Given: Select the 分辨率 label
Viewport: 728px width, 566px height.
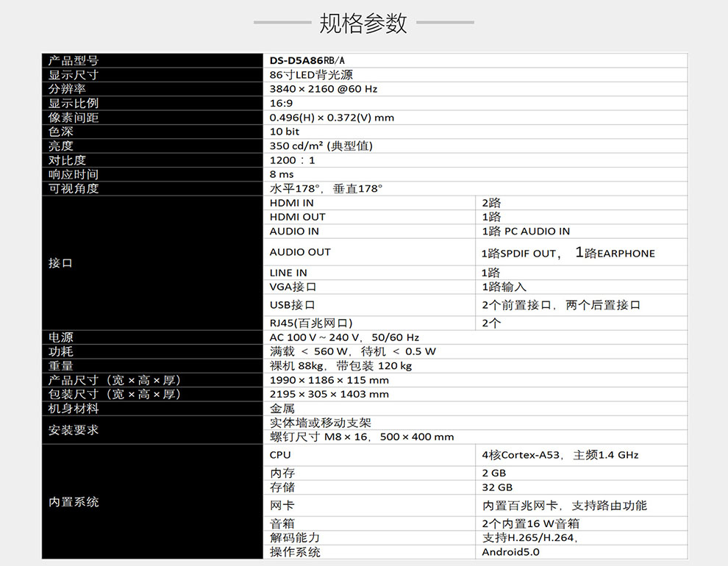Looking at the screenshot, I should tap(67, 89).
